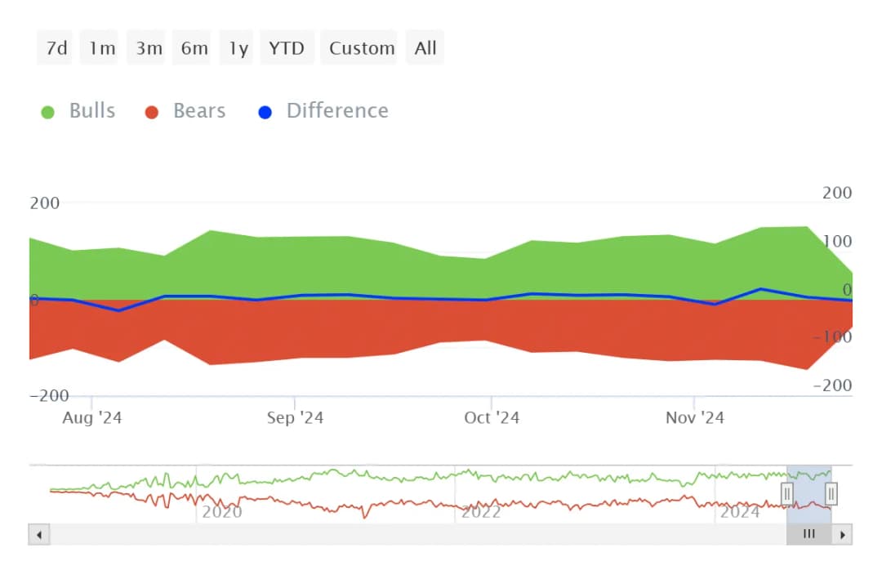The image size is (882, 588).
Task: Click the right navigator range handle
Action: [x=831, y=493]
